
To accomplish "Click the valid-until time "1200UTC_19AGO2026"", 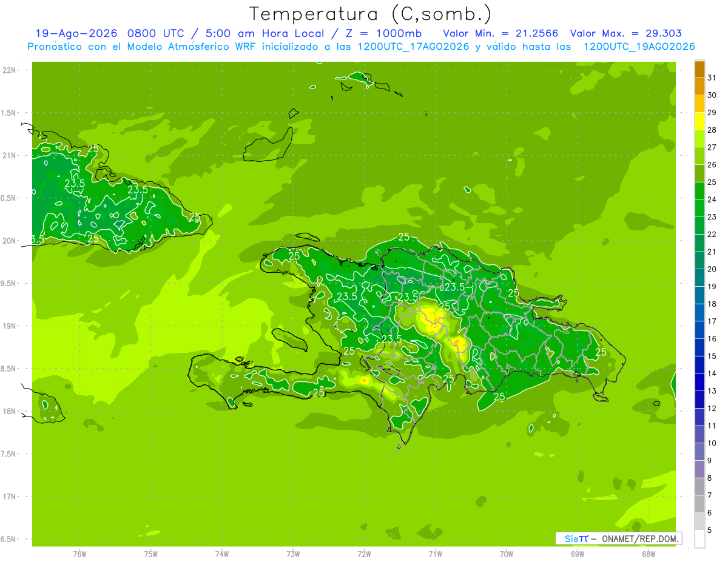I will click(639, 47).
